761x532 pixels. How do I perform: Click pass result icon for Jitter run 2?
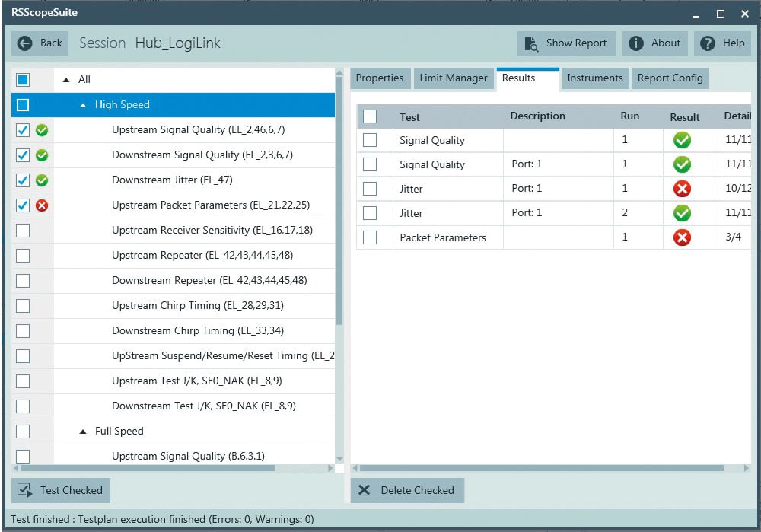[682, 213]
